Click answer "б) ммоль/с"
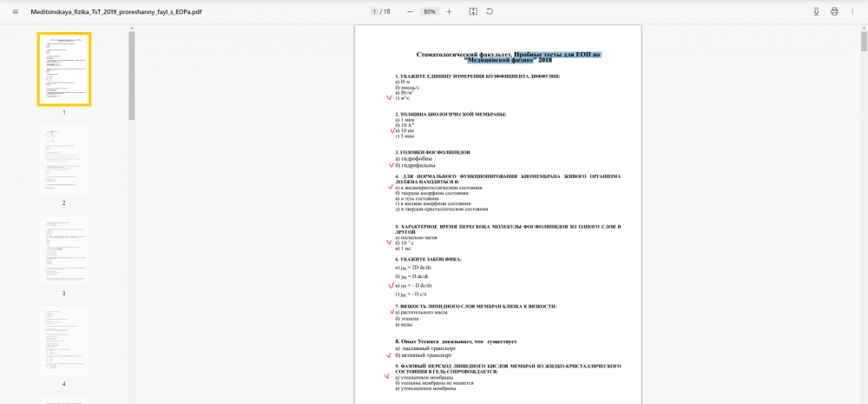 407,87
